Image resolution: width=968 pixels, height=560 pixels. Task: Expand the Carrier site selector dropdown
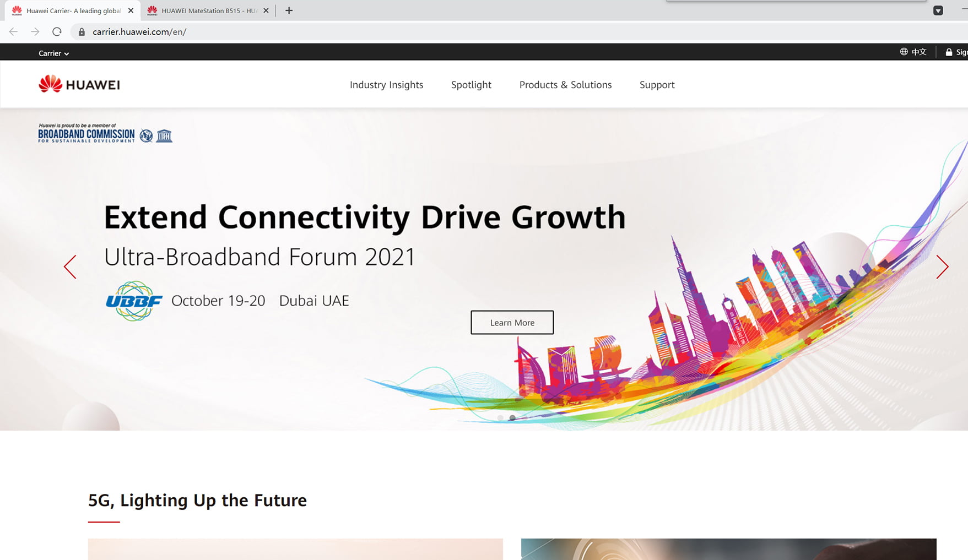[x=53, y=53]
